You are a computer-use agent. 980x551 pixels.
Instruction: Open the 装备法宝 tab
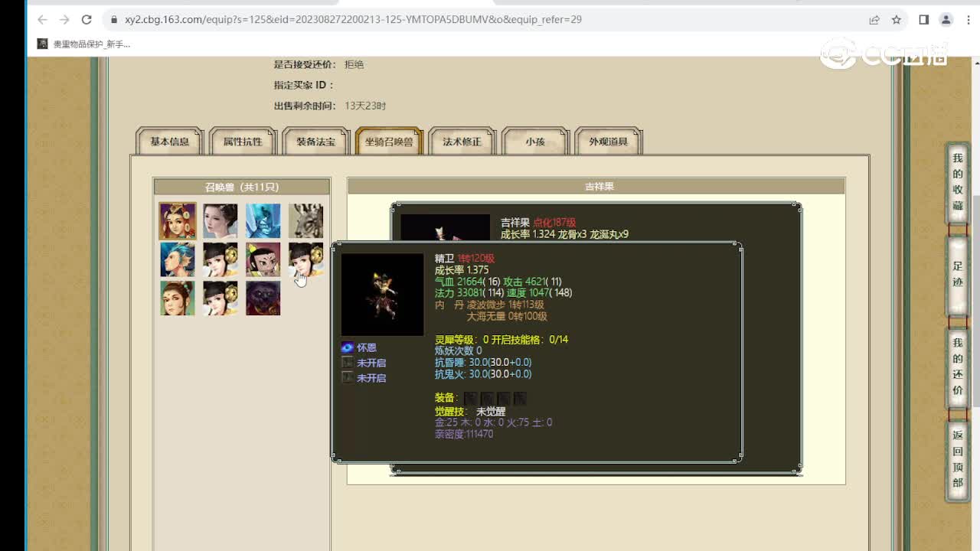pyautogui.click(x=316, y=142)
